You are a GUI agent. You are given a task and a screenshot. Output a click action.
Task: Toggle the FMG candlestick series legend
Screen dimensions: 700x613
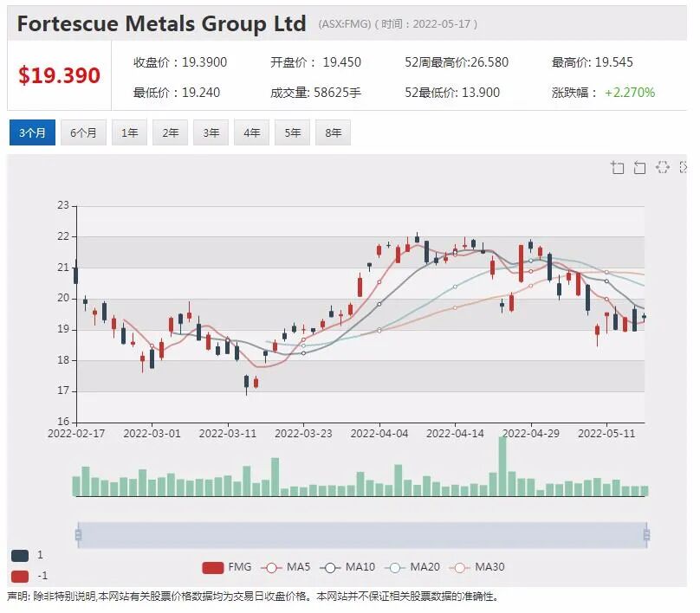[227, 567]
